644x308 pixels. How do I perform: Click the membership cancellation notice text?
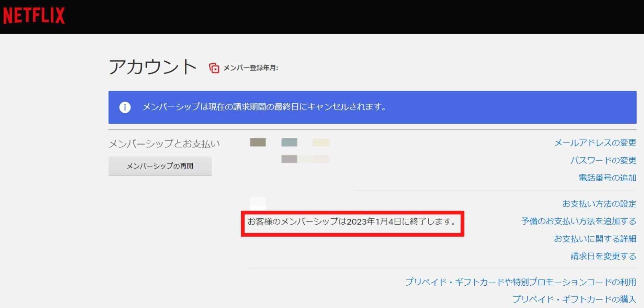tap(264, 107)
